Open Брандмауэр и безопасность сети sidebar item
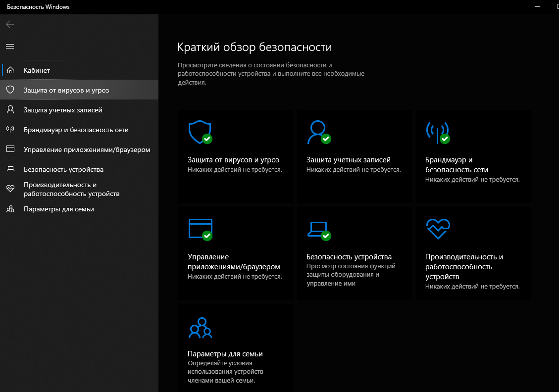This screenshot has width=559, height=392. 79,130
